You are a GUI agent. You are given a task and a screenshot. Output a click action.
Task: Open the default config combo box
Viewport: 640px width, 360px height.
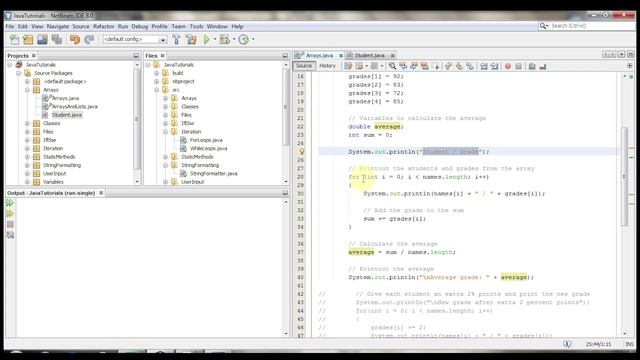(135, 40)
